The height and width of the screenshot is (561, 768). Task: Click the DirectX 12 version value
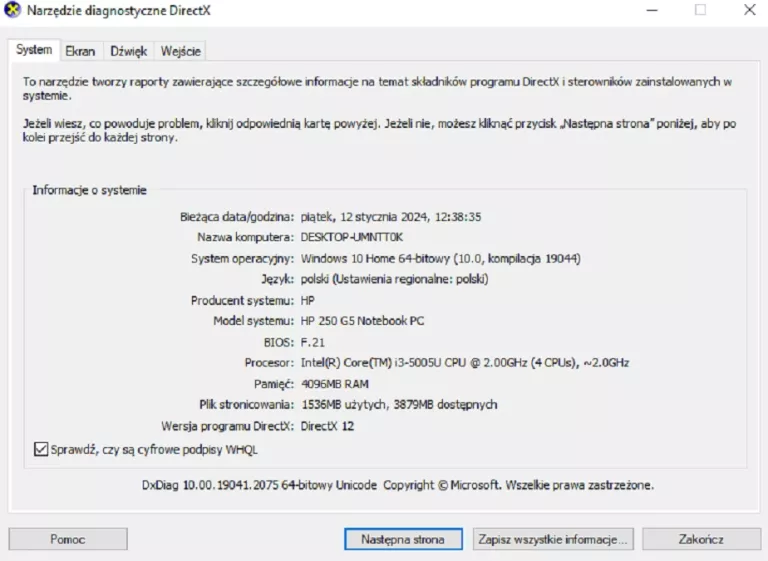(327, 426)
